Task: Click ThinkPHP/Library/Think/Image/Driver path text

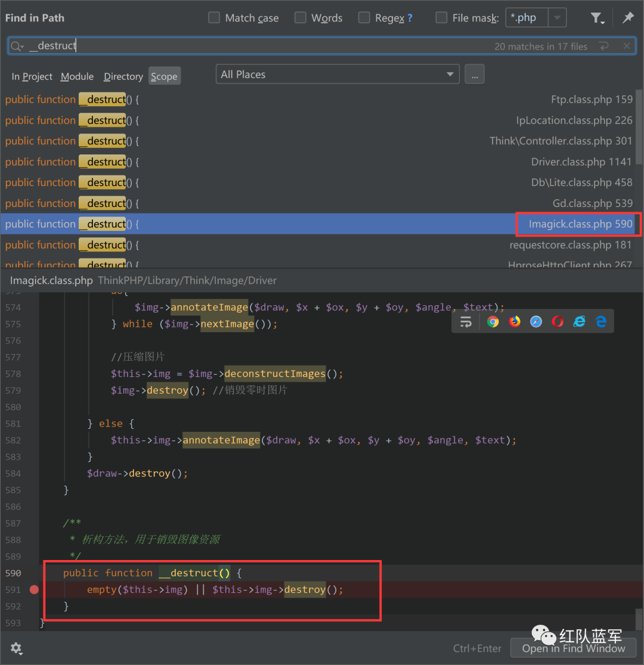Action: tap(187, 280)
